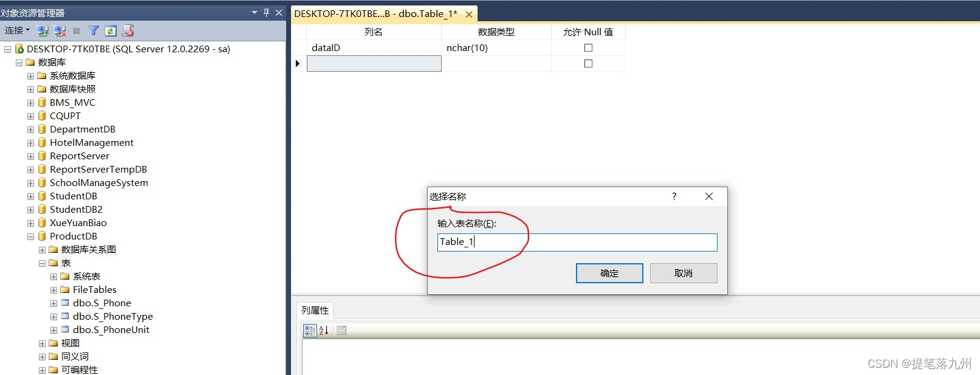
Task: Select the ReportServer database
Action: click(80, 156)
